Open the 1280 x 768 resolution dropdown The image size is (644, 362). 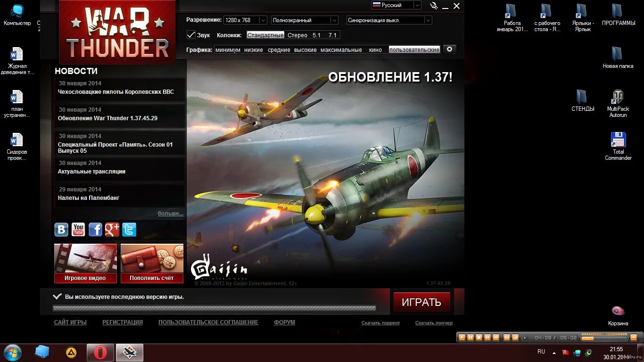point(246,20)
